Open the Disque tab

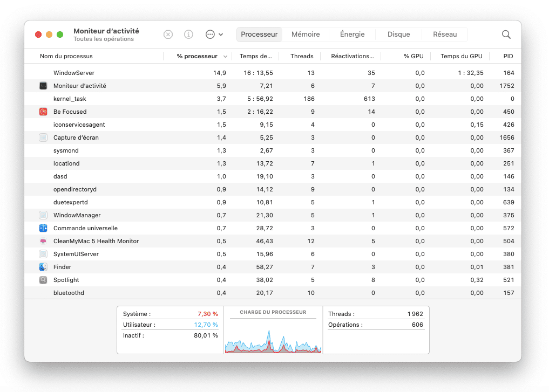click(x=398, y=35)
